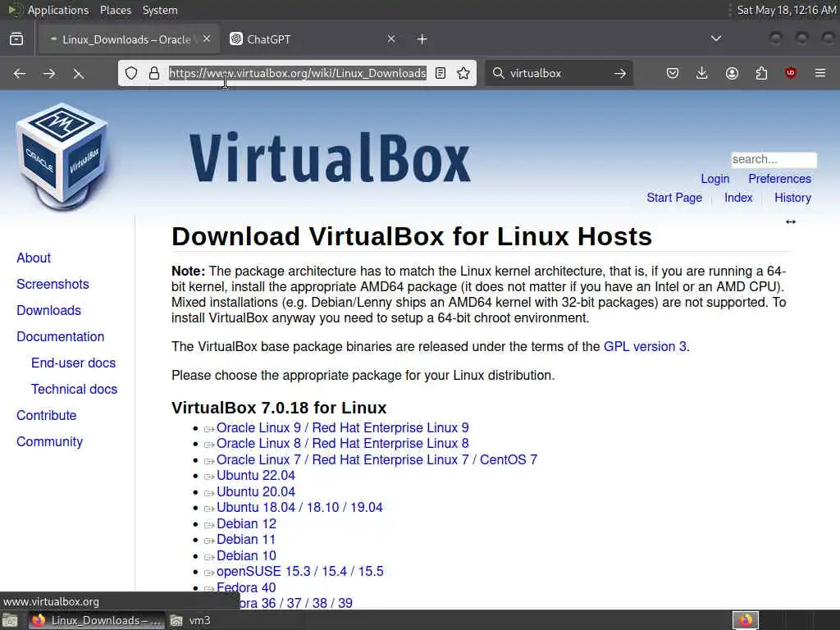Viewport: 840px width, 630px height.
Task: Click the clock date in top panel
Action: 787,10
